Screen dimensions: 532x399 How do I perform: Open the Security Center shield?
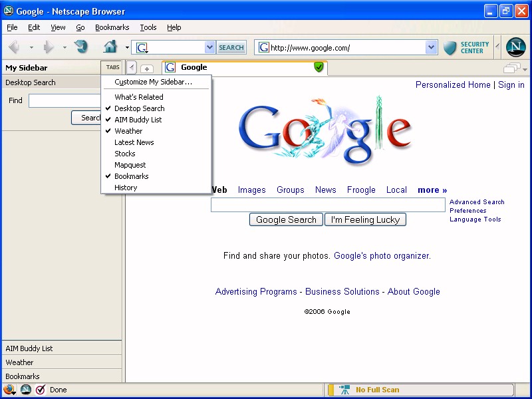coord(450,47)
